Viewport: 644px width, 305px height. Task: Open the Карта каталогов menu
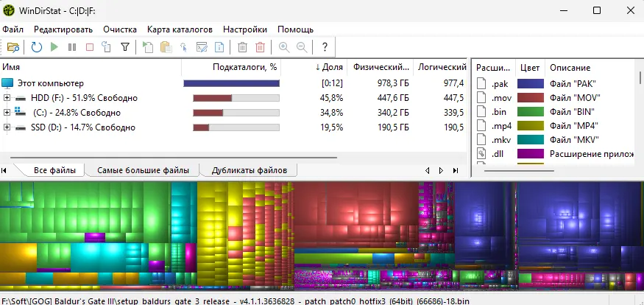180,29
